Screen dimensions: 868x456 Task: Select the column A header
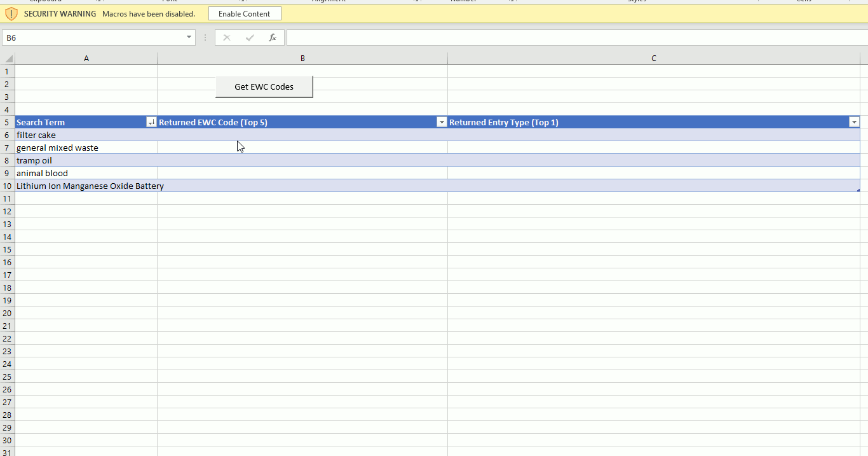(x=86, y=59)
